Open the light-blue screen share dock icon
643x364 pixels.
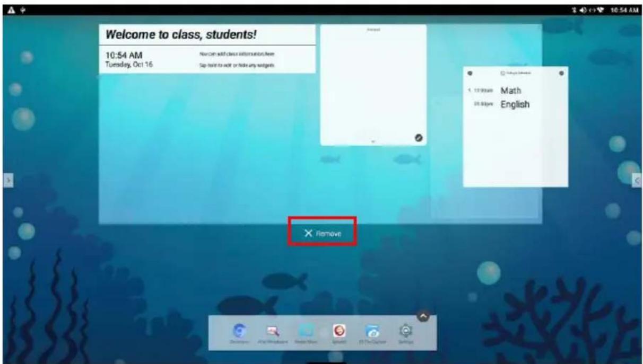coord(306,331)
